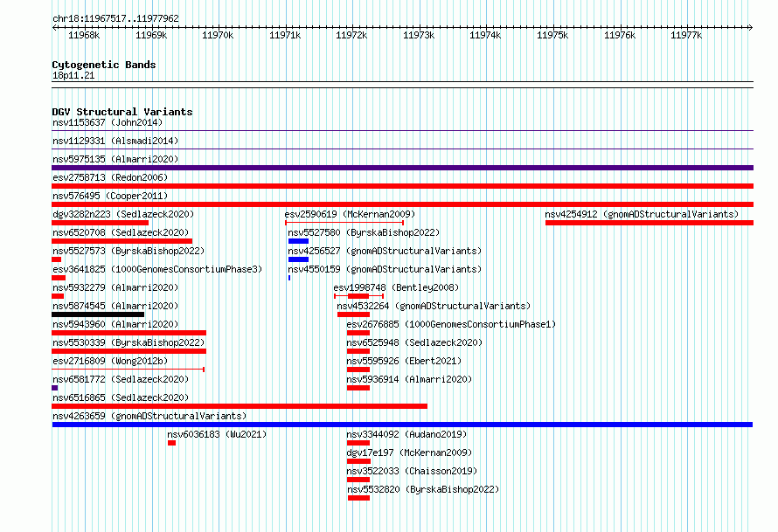Select nsv6525948 (Sedlazeck2020) label
The height and width of the screenshot is (532, 778).
(414, 342)
